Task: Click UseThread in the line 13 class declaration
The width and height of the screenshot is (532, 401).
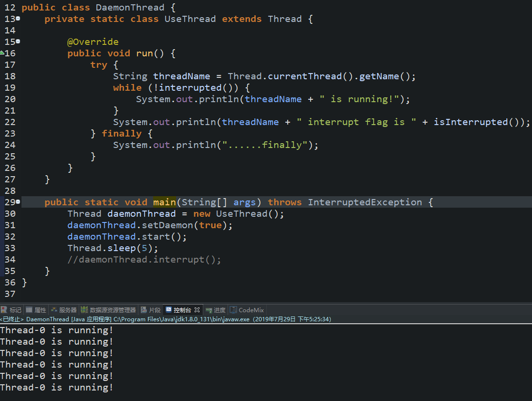Action: pyautogui.click(x=190, y=19)
